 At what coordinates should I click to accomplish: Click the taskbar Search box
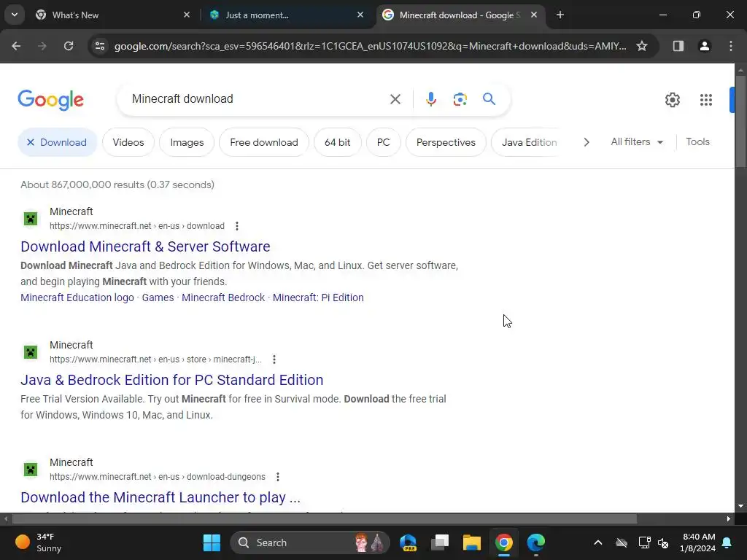[309, 542]
